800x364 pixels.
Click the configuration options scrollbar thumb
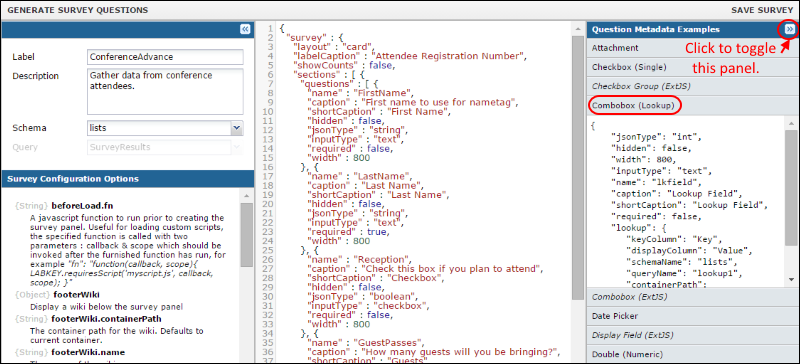tap(247, 235)
